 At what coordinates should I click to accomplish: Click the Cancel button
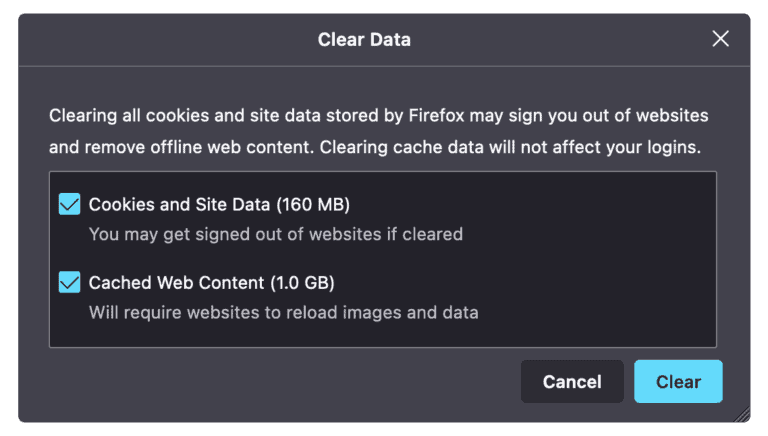coord(572,382)
